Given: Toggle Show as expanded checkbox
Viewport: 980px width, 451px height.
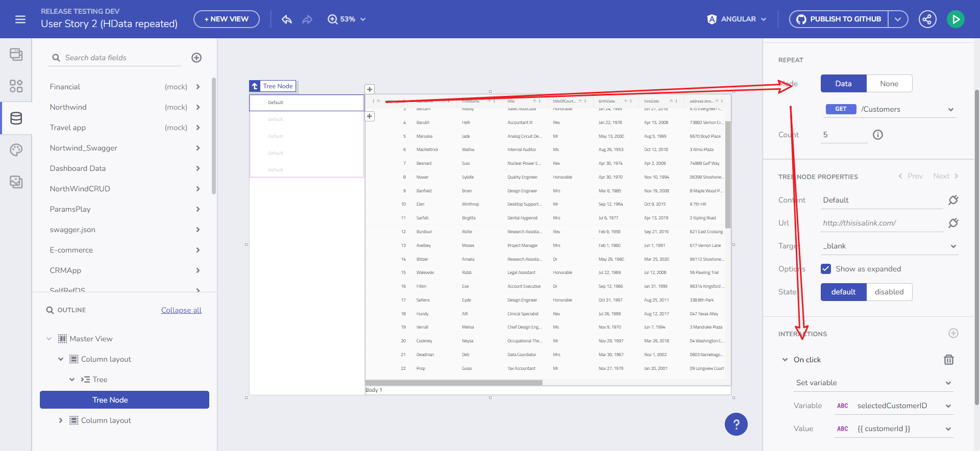Looking at the screenshot, I should coord(826,269).
